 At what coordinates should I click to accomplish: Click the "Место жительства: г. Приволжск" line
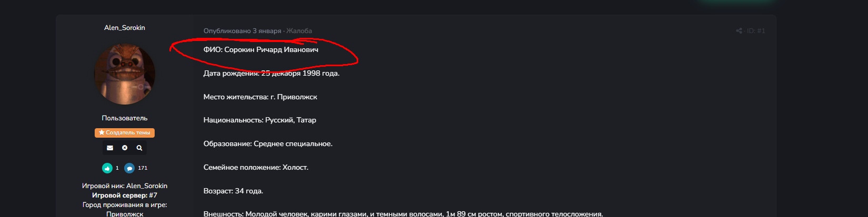click(260, 97)
